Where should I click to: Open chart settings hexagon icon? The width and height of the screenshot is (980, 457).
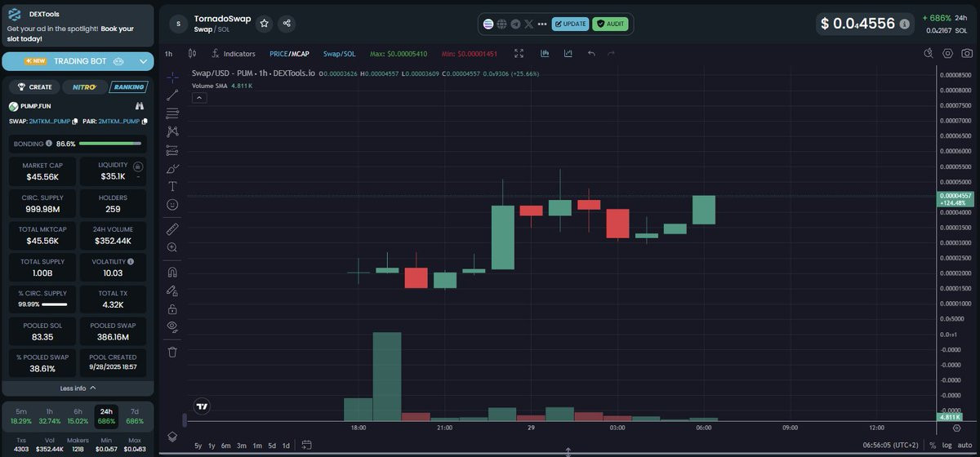(947, 53)
